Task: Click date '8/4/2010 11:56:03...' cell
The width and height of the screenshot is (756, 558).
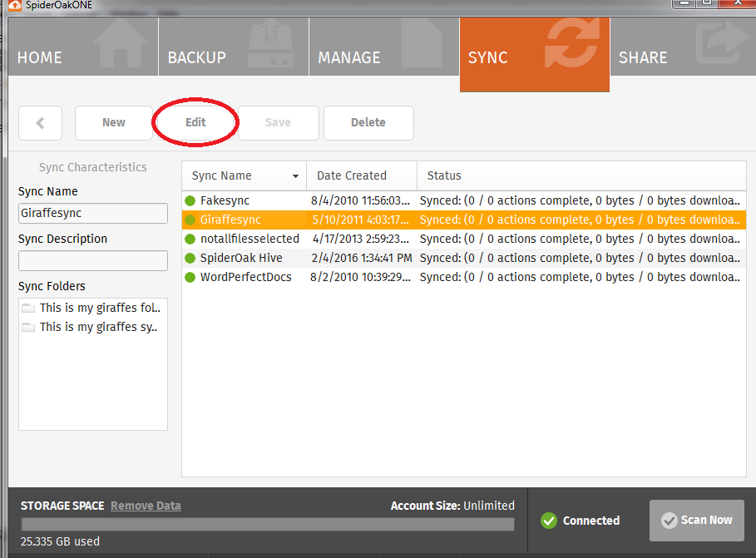Action: [360, 200]
